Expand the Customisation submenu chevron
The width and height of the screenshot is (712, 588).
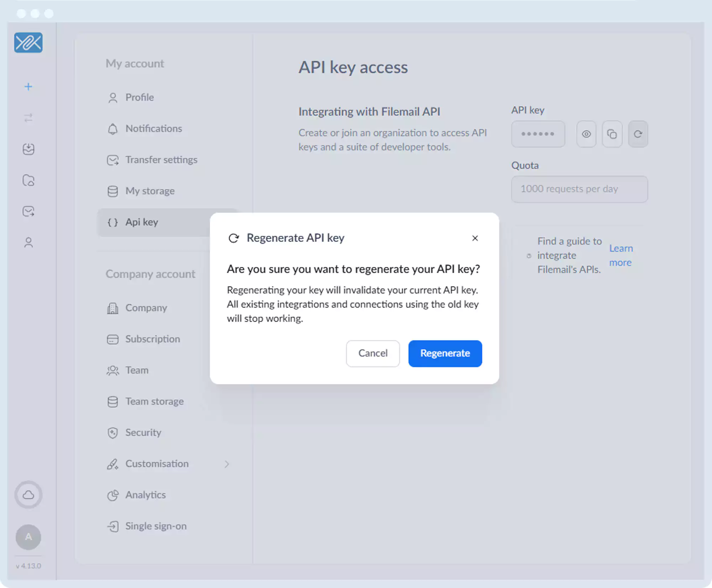point(227,464)
